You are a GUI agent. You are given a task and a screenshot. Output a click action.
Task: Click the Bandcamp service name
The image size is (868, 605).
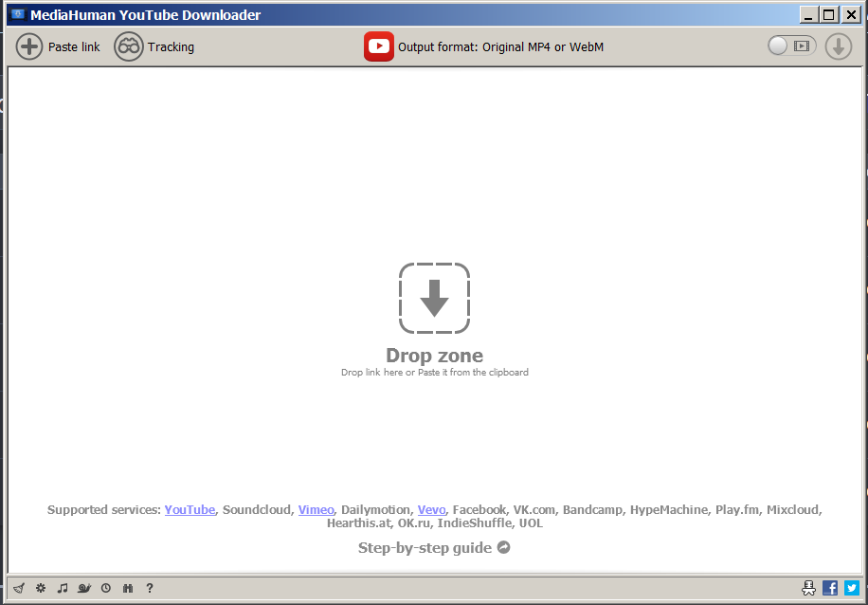(593, 510)
